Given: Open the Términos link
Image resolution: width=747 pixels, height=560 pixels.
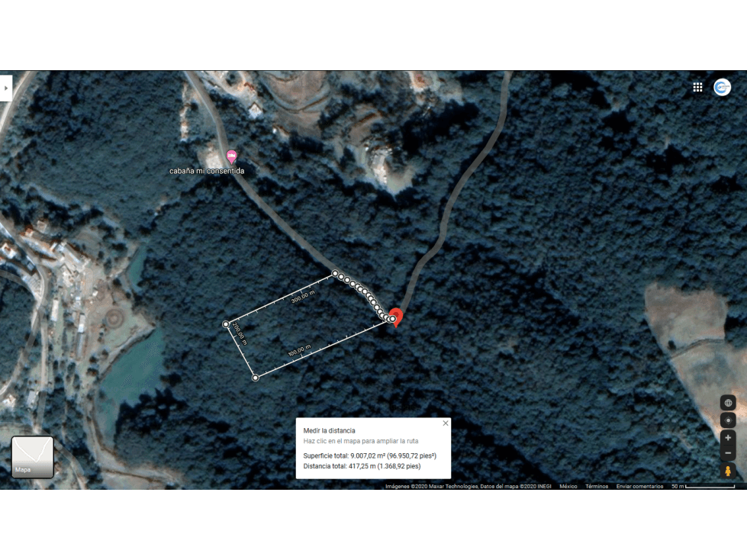Looking at the screenshot, I should [x=597, y=486].
